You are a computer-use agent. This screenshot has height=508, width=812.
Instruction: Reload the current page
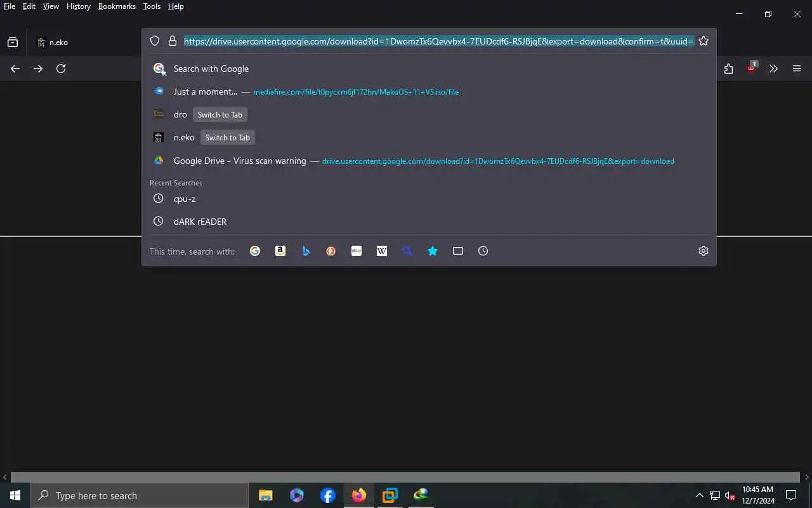[61, 69]
